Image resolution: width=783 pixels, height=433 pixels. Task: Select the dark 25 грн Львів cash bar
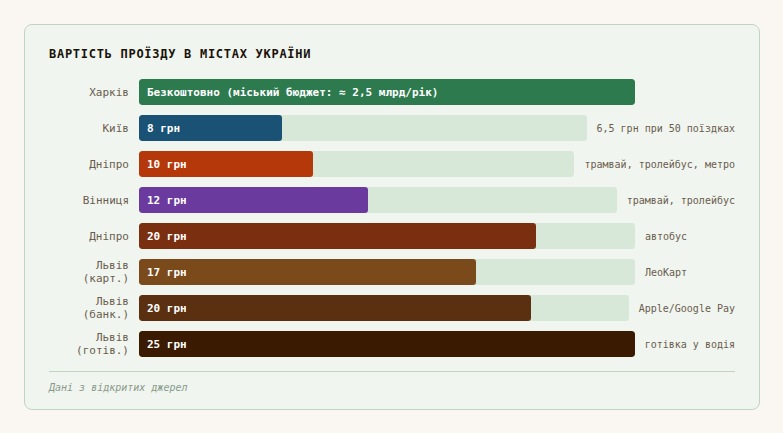click(386, 344)
